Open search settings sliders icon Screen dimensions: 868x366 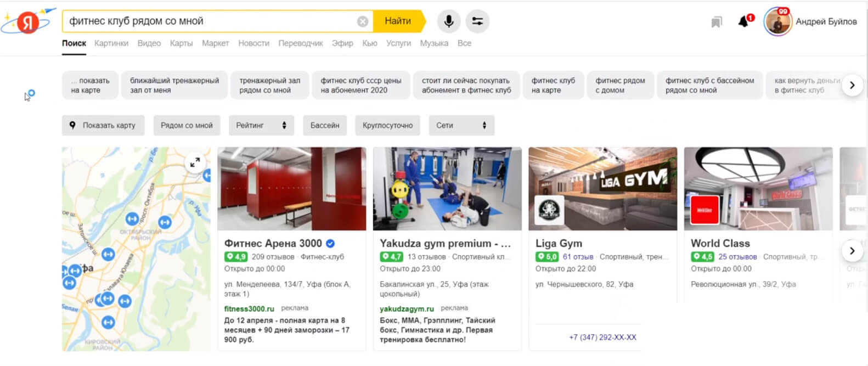(477, 21)
